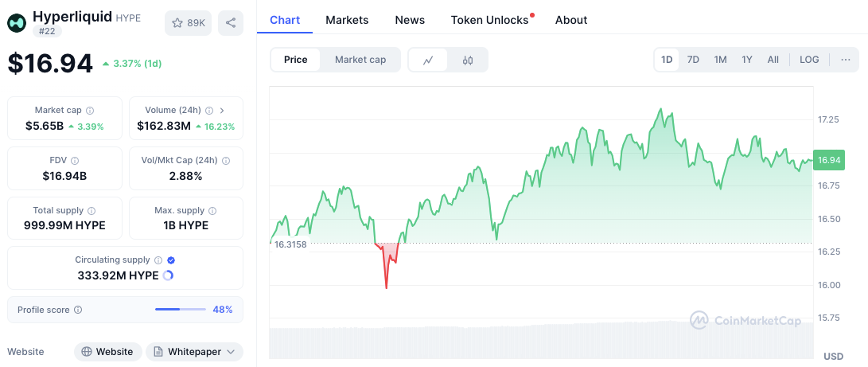The width and height of the screenshot is (868, 367).
Task: Switch to line chart view icon
Action: pos(428,61)
